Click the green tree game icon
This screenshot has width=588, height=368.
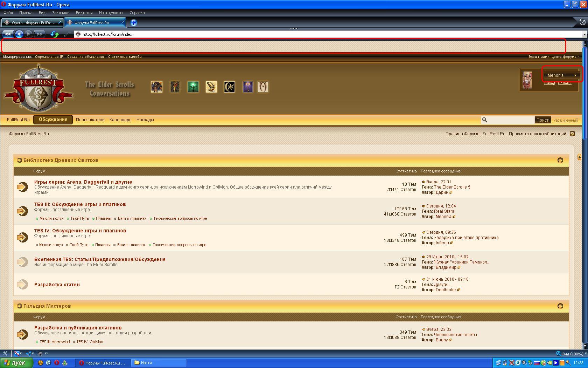click(193, 87)
